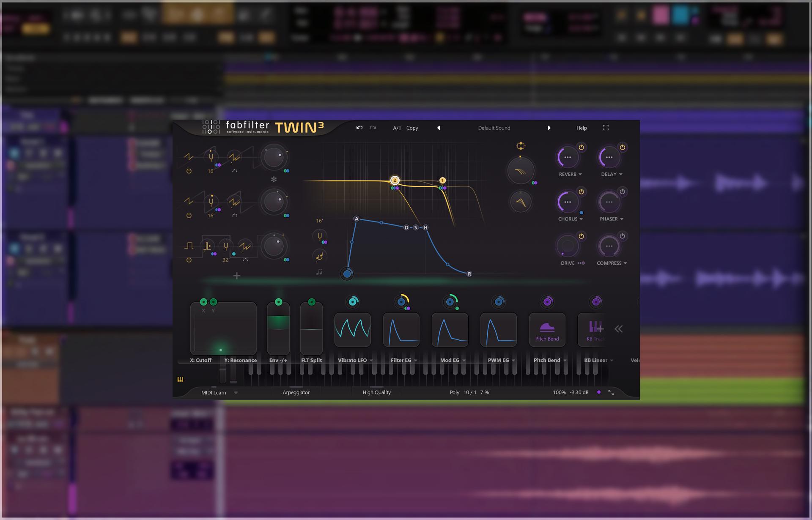Select filter node 1 on the curve
The height and width of the screenshot is (520, 812).
point(442,180)
